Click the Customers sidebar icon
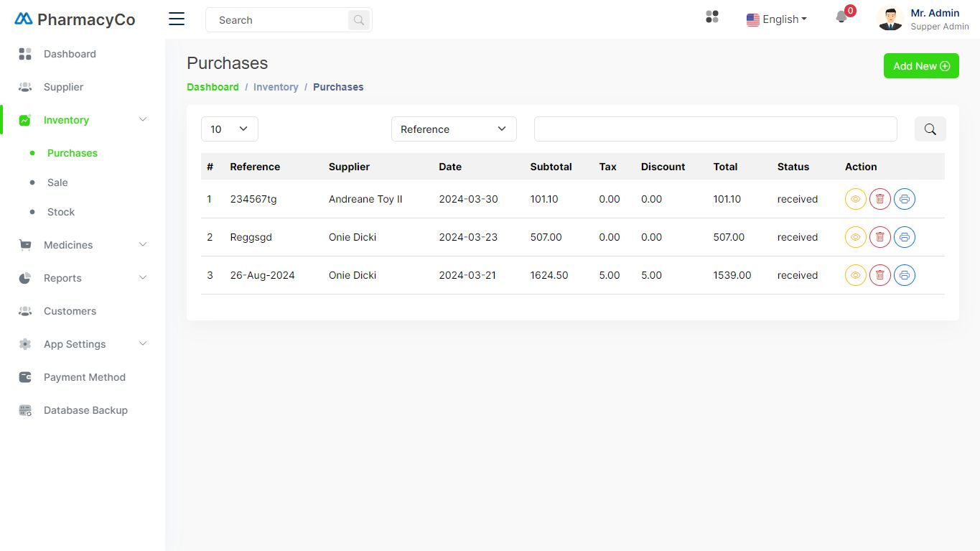 (25, 311)
